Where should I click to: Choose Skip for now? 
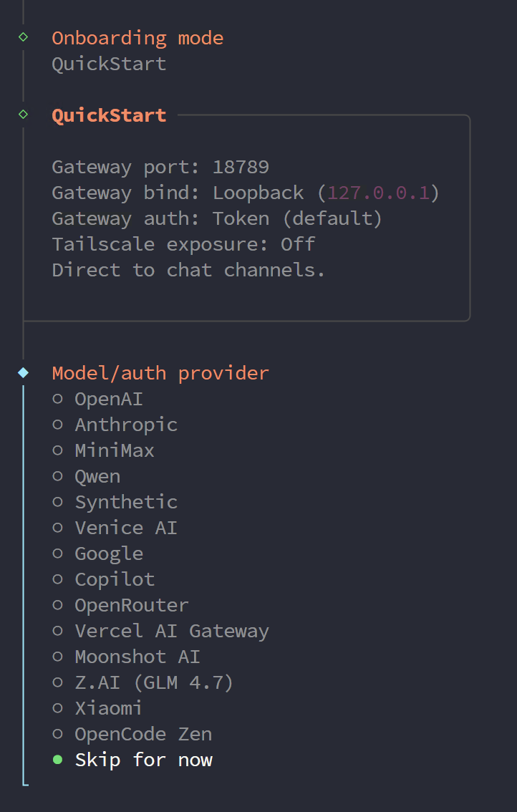143,759
